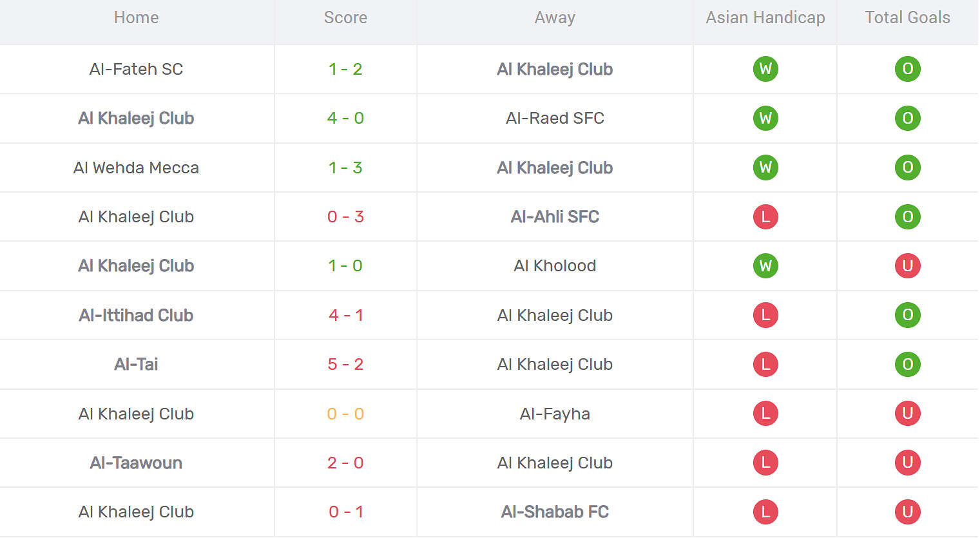This screenshot has width=980, height=538.
Task: Click the W badge in Al Wehda Mecca row
Action: (765, 168)
